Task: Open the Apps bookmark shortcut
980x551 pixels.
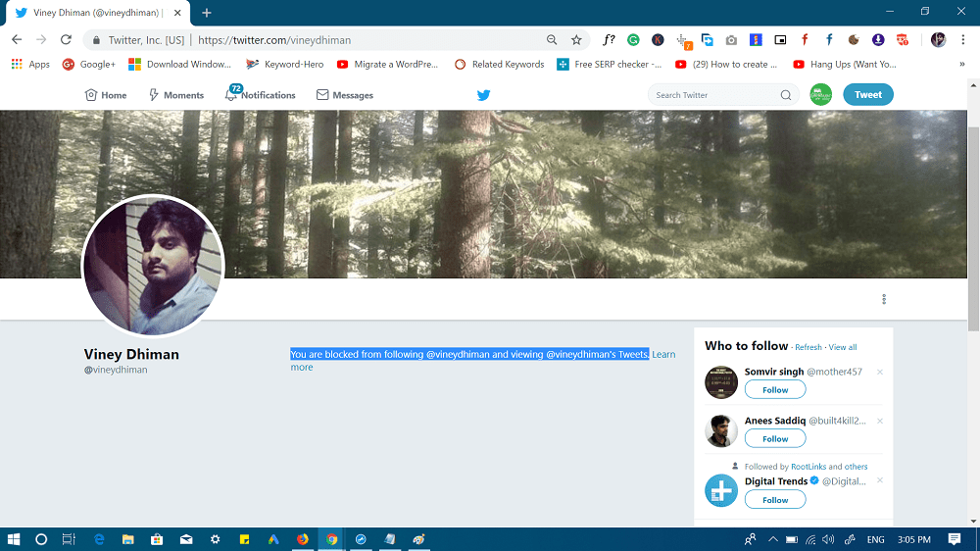Action: [x=30, y=64]
